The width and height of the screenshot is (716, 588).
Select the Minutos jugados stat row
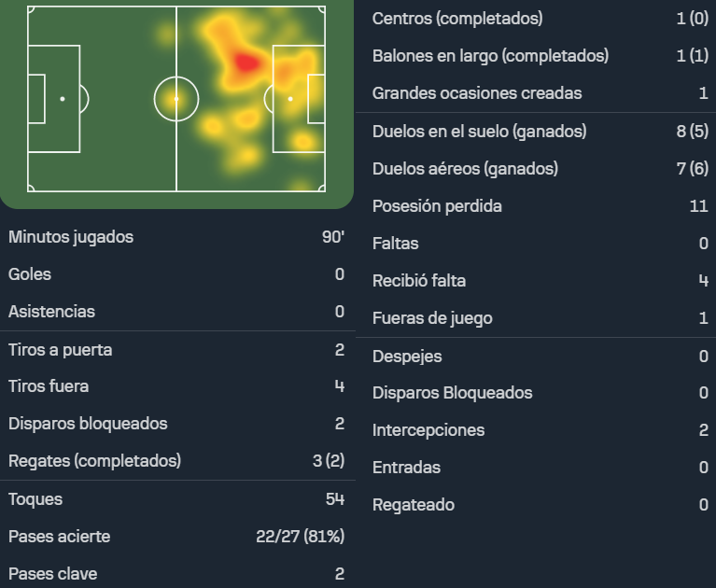tap(176, 237)
